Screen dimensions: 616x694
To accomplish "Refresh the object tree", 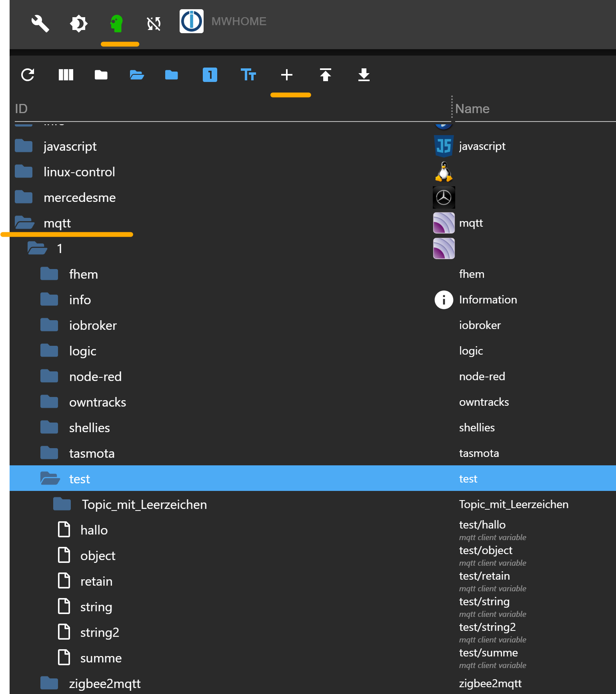I will click(28, 75).
